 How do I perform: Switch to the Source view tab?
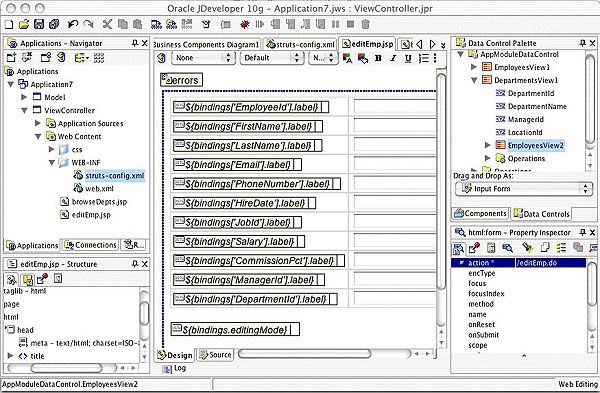(x=215, y=355)
